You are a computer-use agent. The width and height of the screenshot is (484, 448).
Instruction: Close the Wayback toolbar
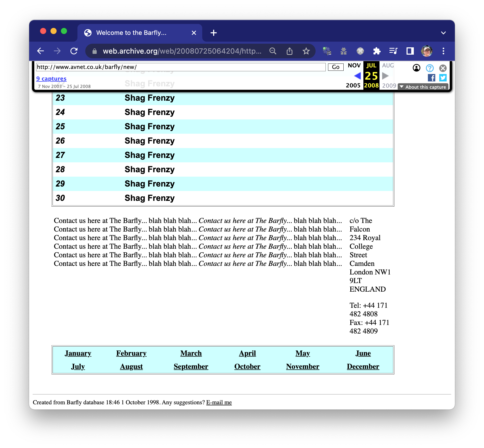(x=443, y=68)
